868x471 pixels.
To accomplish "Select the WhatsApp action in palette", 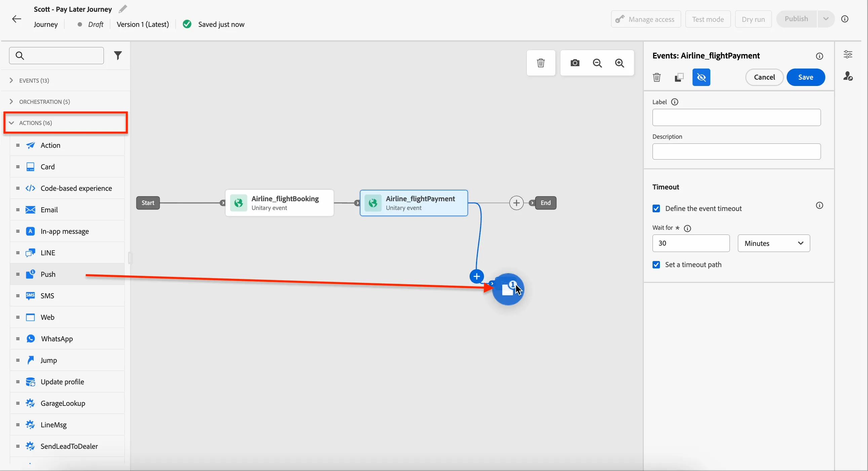I will (67, 339).
